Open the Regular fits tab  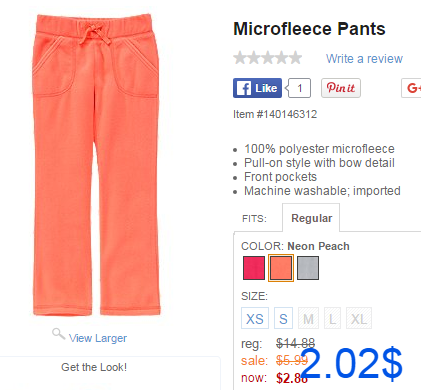[311, 218]
